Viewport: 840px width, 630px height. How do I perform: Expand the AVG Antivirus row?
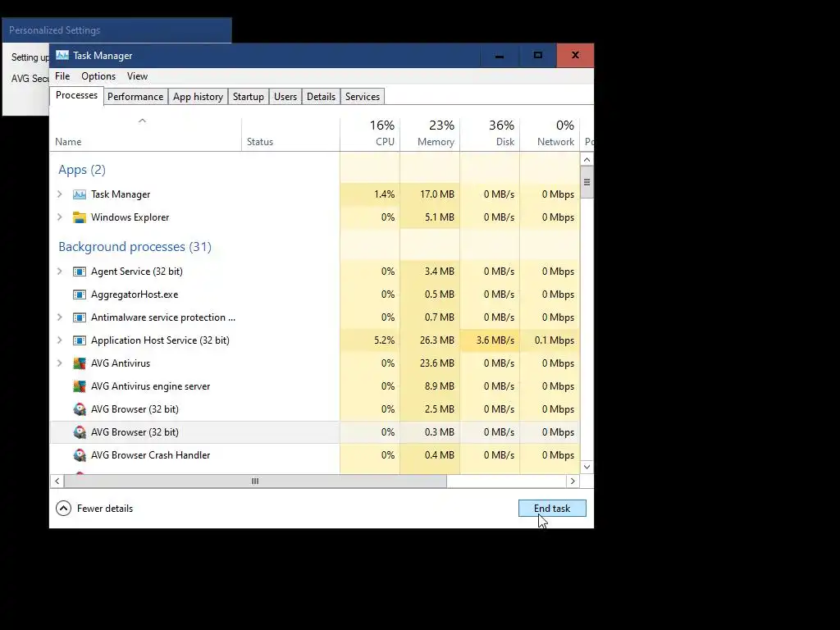click(x=59, y=363)
